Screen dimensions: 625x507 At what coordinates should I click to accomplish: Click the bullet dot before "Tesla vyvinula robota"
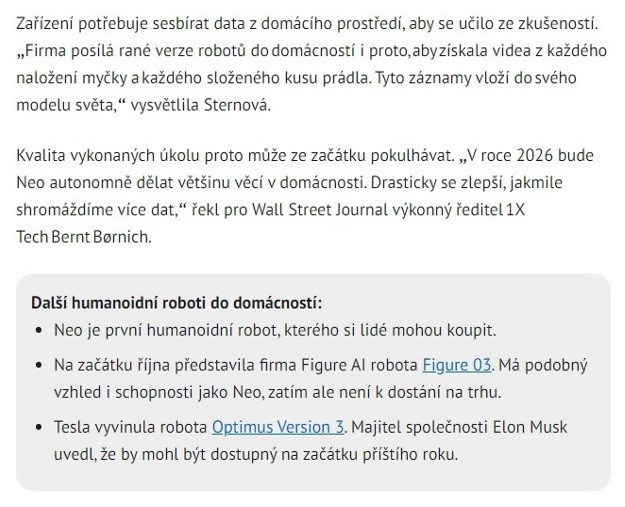tap(38, 428)
